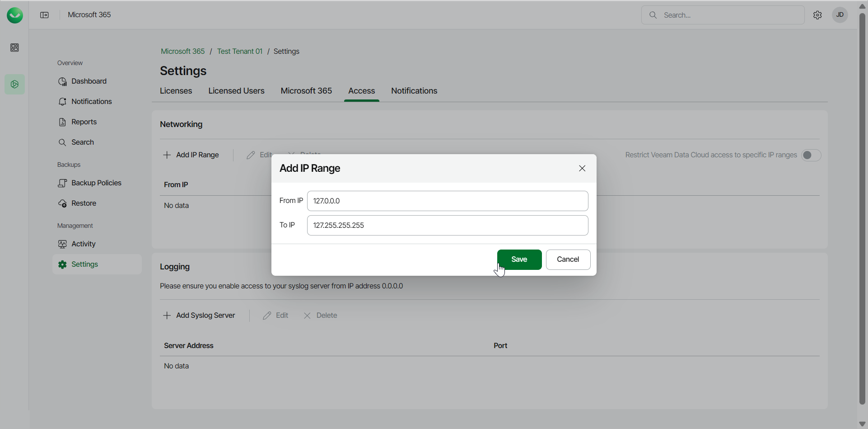This screenshot has height=429, width=868.
Task: Select the Microsoft 365 hexagon rail icon
Action: coord(15,85)
